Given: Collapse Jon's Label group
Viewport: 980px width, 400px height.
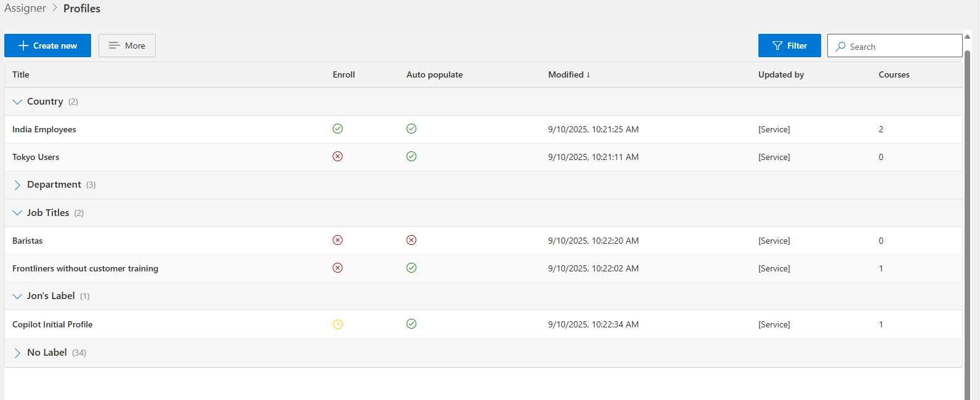Looking at the screenshot, I should pyautogui.click(x=17, y=296).
